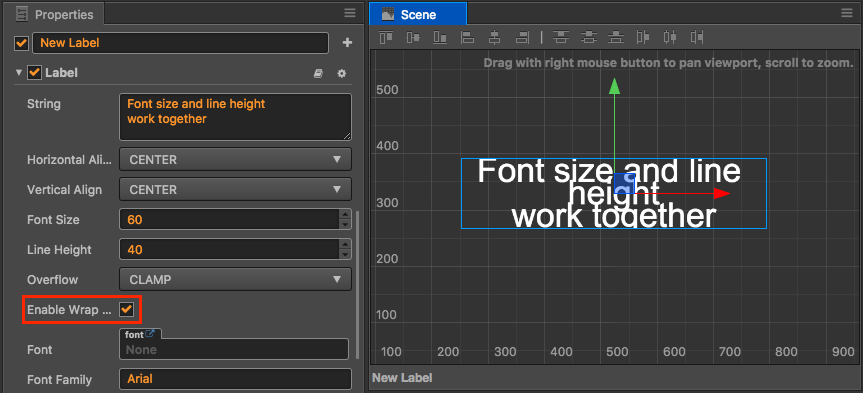The width and height of the screenshot is (863, 393).
Task: Click the Font Size decrement arrow
Action: tap(345, 225)
